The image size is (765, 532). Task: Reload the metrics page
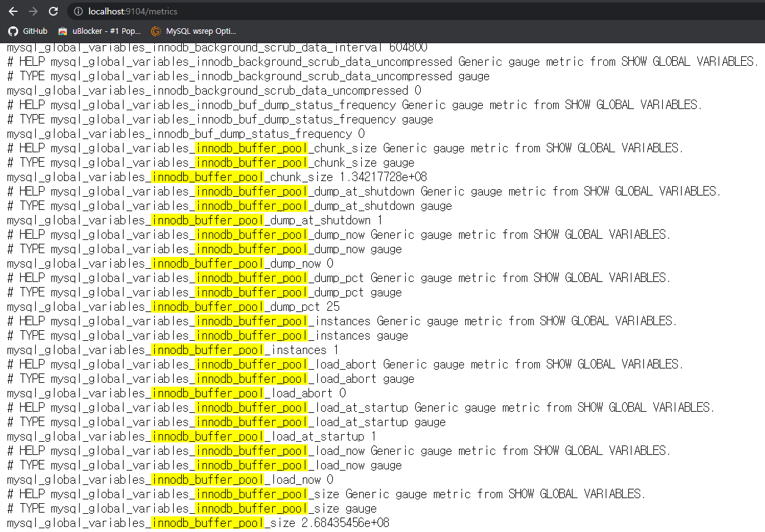[x=53, y=11]
